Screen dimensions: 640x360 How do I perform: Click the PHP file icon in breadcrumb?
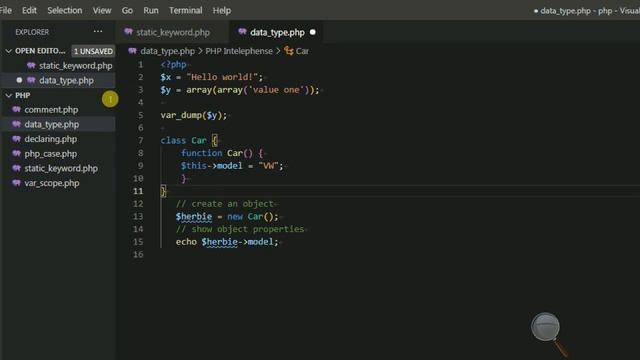coord(132,51)
